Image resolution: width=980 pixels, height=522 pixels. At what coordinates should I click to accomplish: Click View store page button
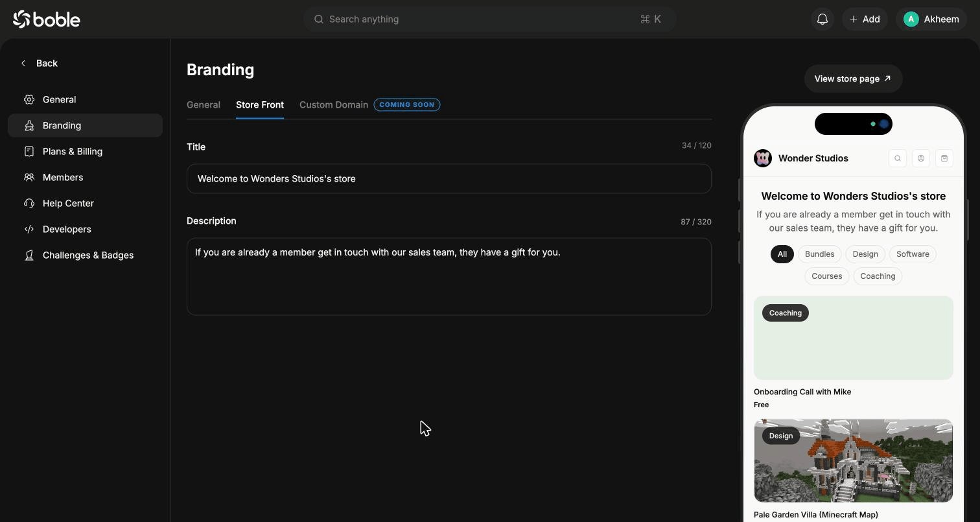(x=853, y=78)
